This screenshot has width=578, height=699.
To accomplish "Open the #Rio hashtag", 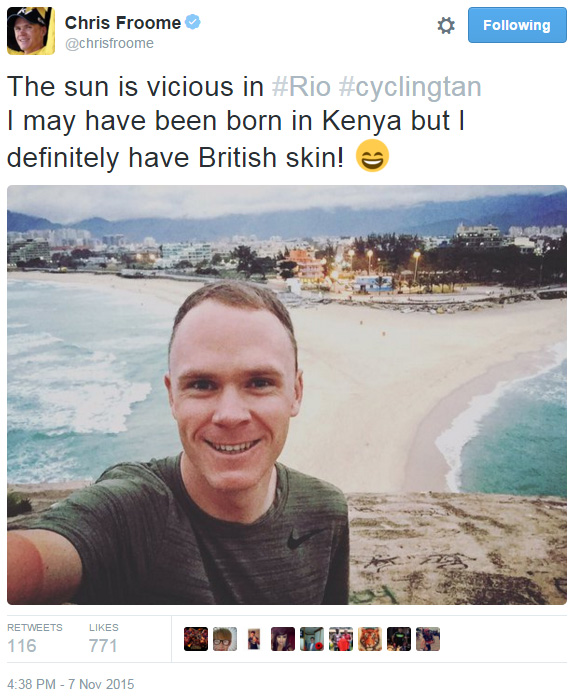I will [301, 86].
